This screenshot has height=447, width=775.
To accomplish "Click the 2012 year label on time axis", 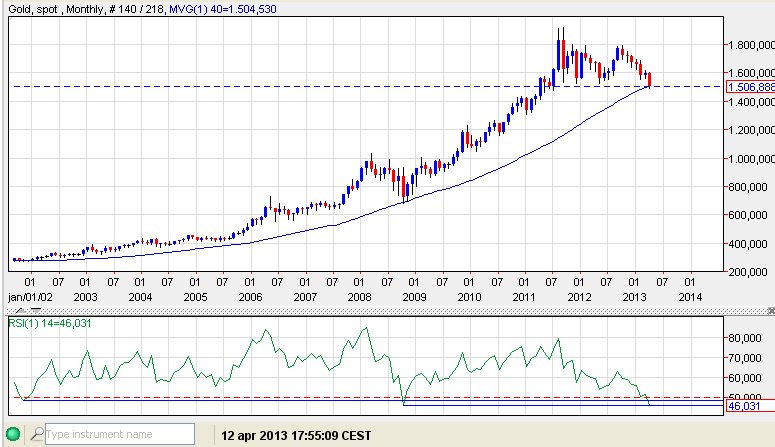I will point(579,297).
